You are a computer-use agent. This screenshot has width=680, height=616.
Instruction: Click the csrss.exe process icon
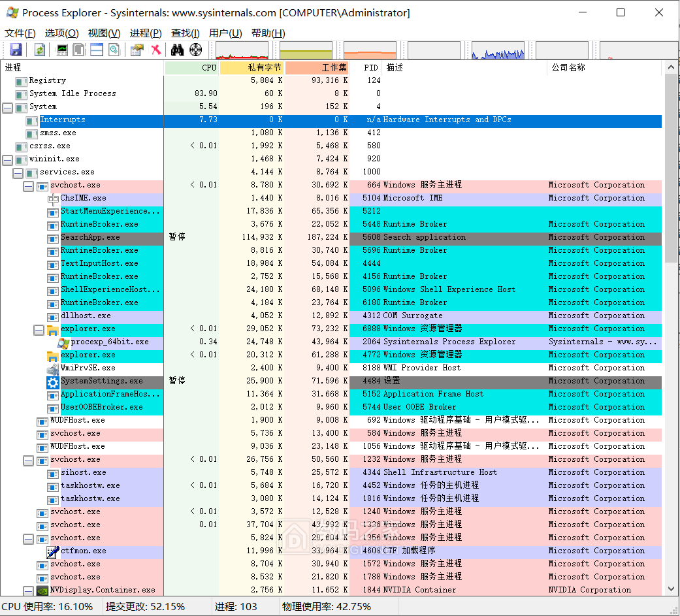(22, 147)
